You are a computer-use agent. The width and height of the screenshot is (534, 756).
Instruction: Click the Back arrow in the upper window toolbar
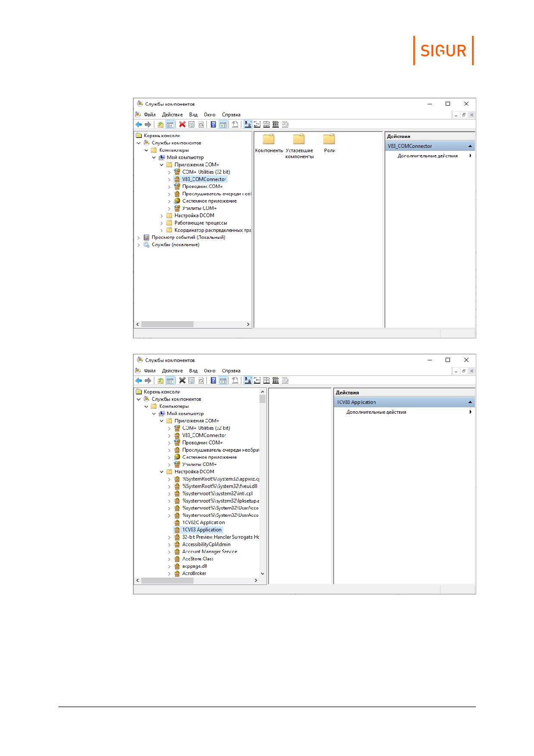138,125
